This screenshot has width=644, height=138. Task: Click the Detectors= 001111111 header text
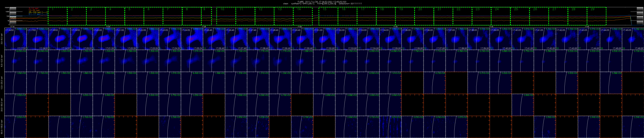point(350,4)
